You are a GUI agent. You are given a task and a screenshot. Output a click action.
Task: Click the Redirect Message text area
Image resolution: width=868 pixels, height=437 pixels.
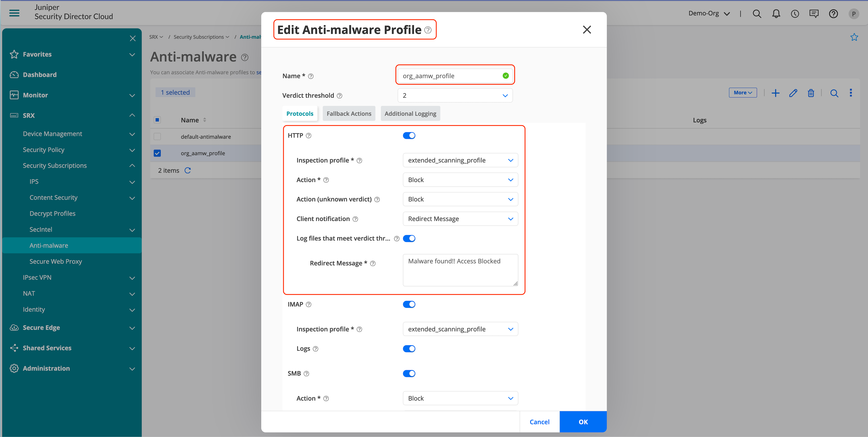click(460, 270)
